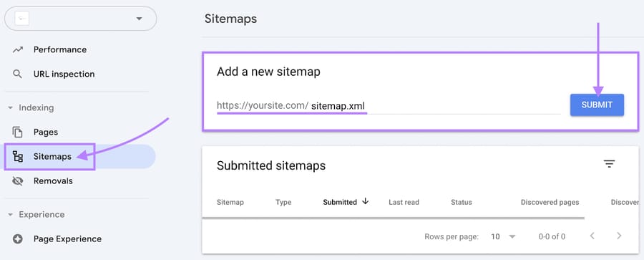Click the Pages document icon
The image size is (644, 260).
tap(17, 132)
